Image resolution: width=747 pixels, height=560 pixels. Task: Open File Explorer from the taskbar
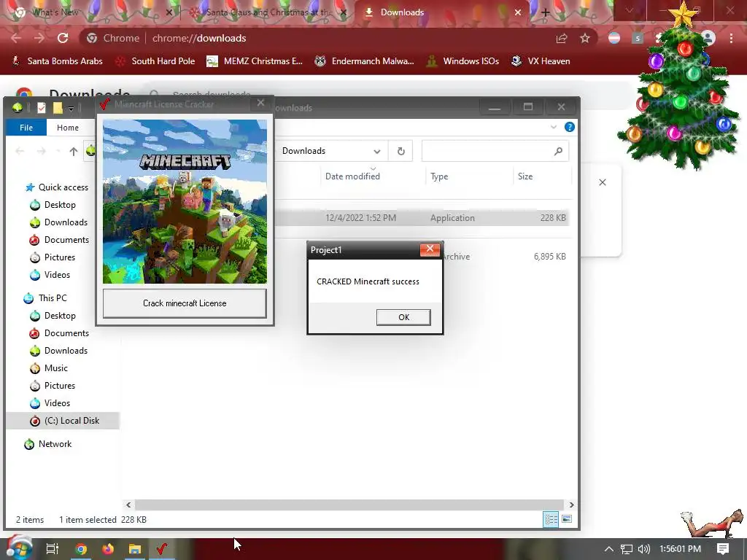coord(135,549)
